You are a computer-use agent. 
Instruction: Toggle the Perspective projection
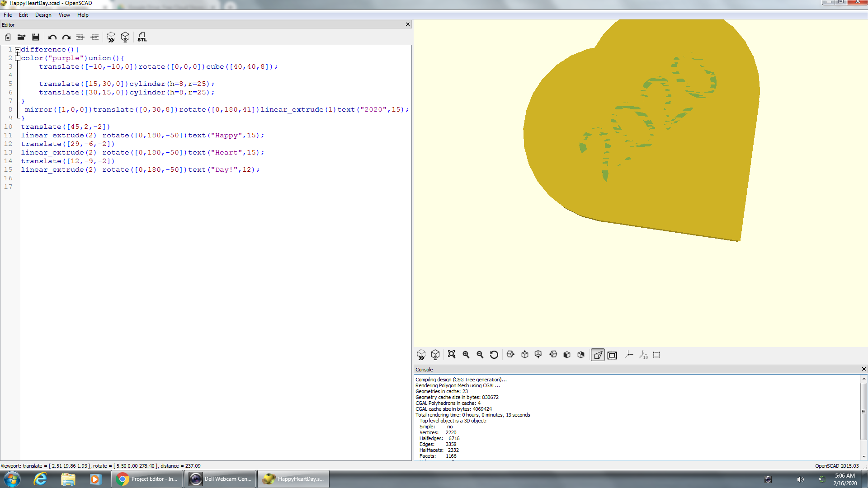(598, 355)
